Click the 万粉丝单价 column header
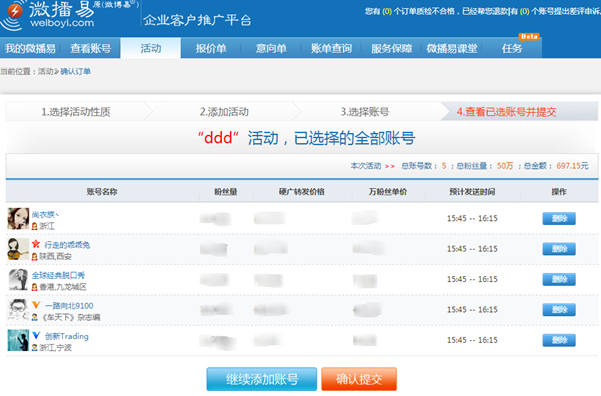 pos(388,192)
